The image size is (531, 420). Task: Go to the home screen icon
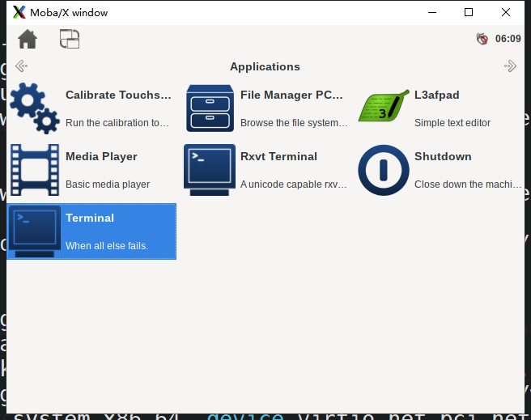28,39
